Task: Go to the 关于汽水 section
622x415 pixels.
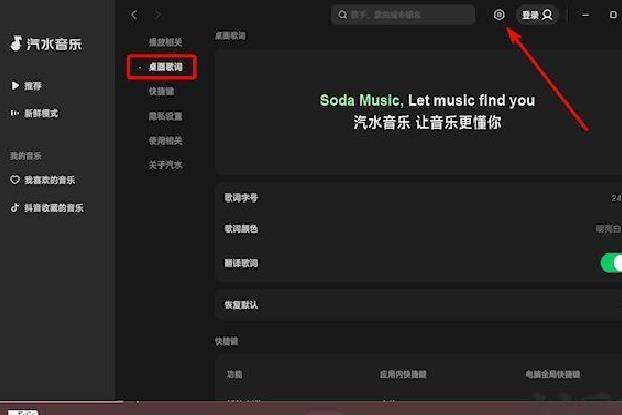Action: click(165, 165)
